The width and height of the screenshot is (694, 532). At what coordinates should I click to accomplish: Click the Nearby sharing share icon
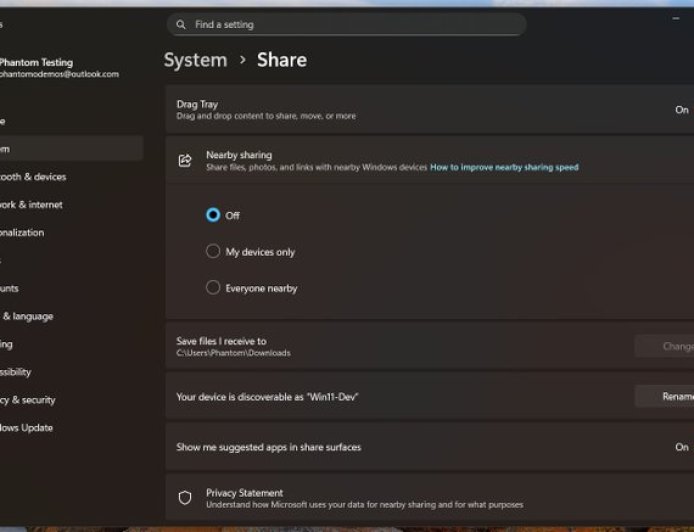point(185,161)
